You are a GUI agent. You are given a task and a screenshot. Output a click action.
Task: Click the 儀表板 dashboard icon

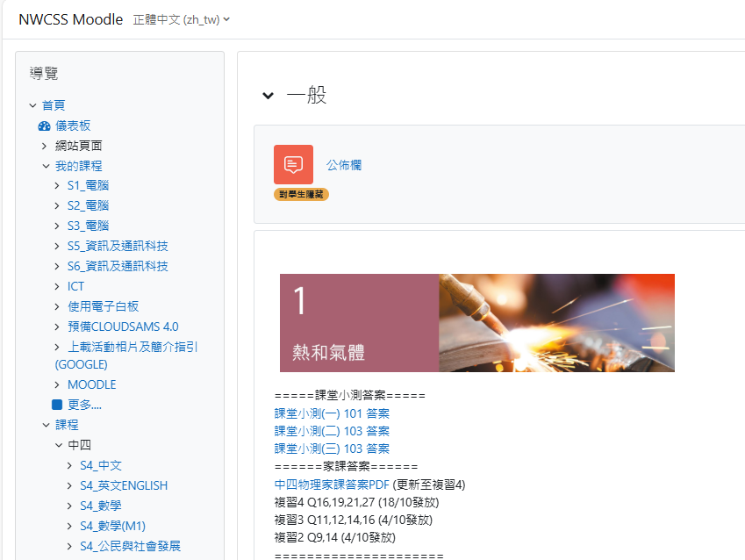(x=44, y=126)
